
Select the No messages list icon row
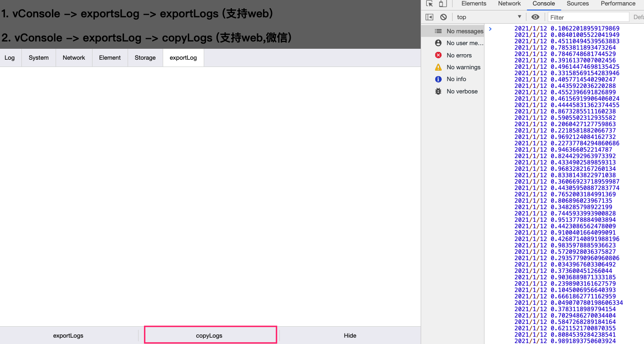(x=453, y=31)
